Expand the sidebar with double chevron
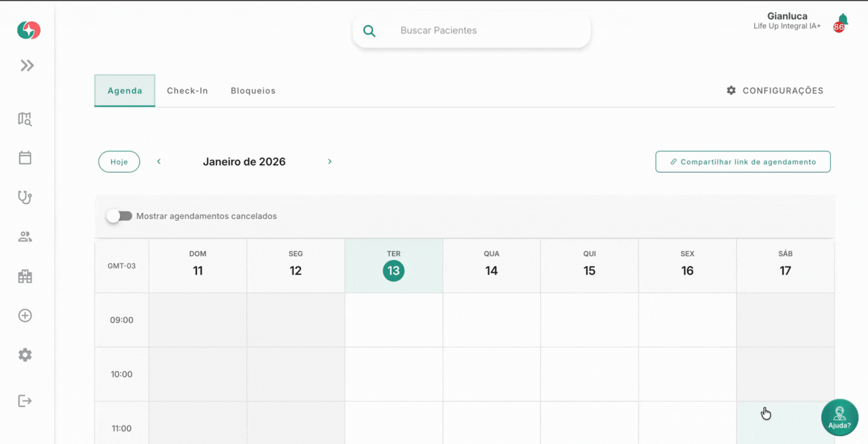The height and width of the screenshot is (444, 868). click(x=27, y=66)
